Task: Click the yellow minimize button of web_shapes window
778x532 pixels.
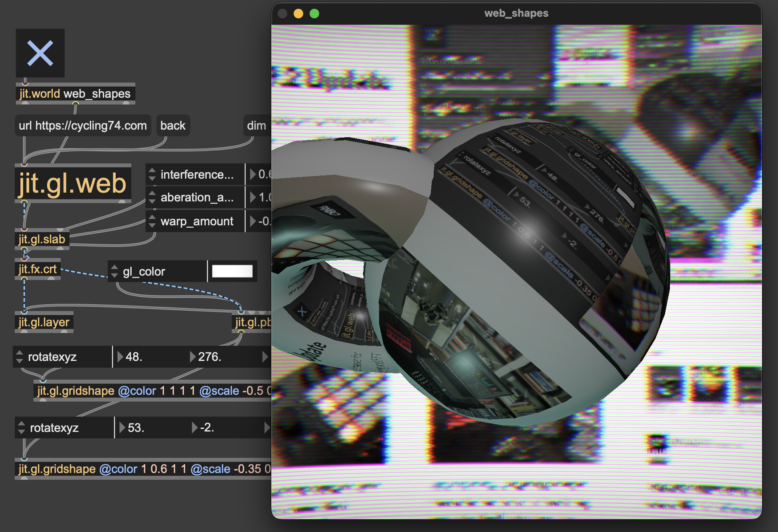Action: coord(298,14)
